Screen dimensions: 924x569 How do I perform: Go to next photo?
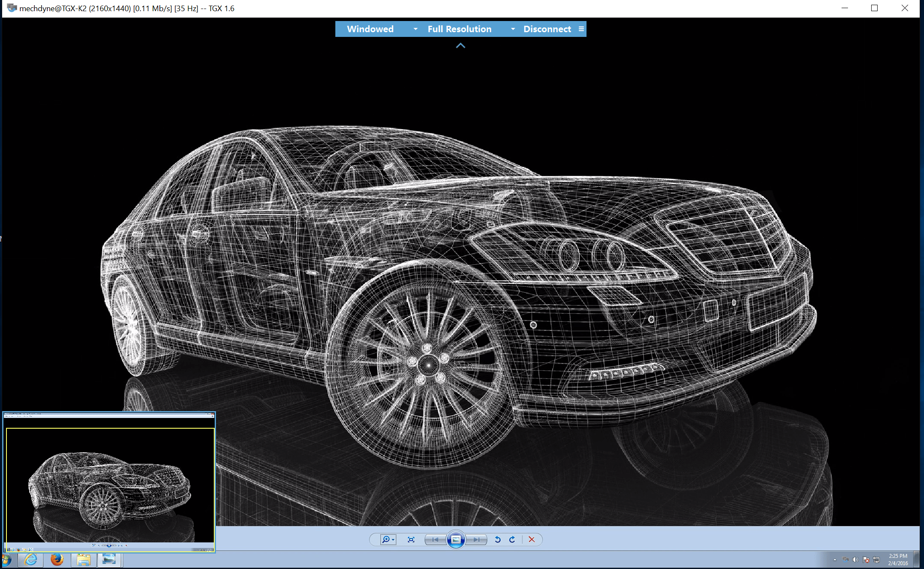[x=477, y=539]
